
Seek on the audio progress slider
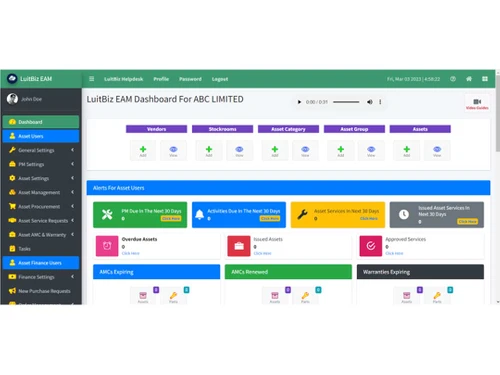346,102
